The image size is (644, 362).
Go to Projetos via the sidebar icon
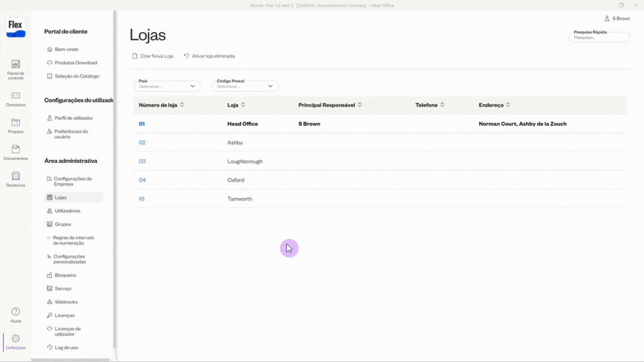pos(15,125)
